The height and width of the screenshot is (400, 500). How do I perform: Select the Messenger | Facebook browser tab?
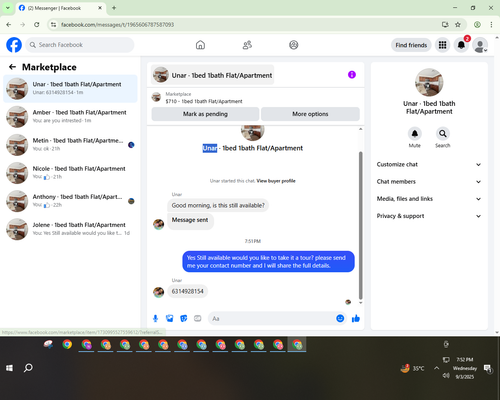click(x=61, y=8)
